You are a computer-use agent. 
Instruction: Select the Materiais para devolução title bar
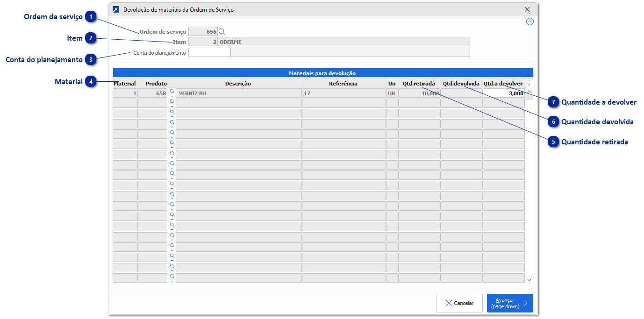tap(322, 73)
